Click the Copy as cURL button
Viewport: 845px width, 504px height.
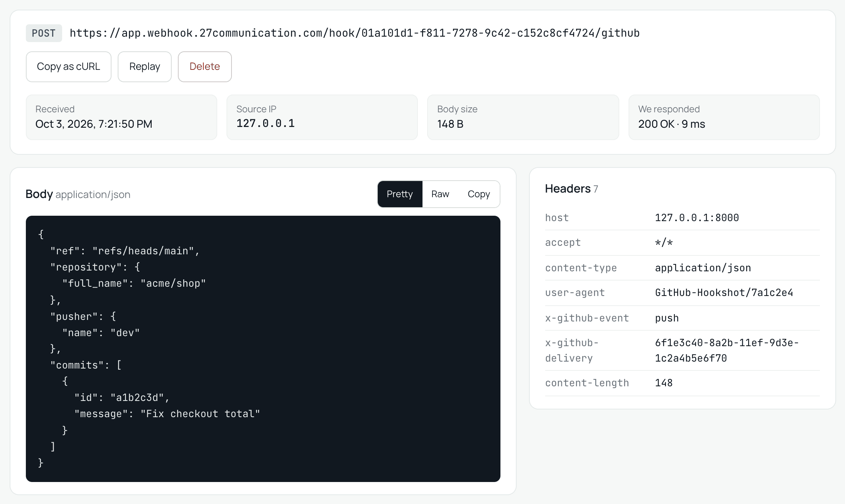coord(69,67)
